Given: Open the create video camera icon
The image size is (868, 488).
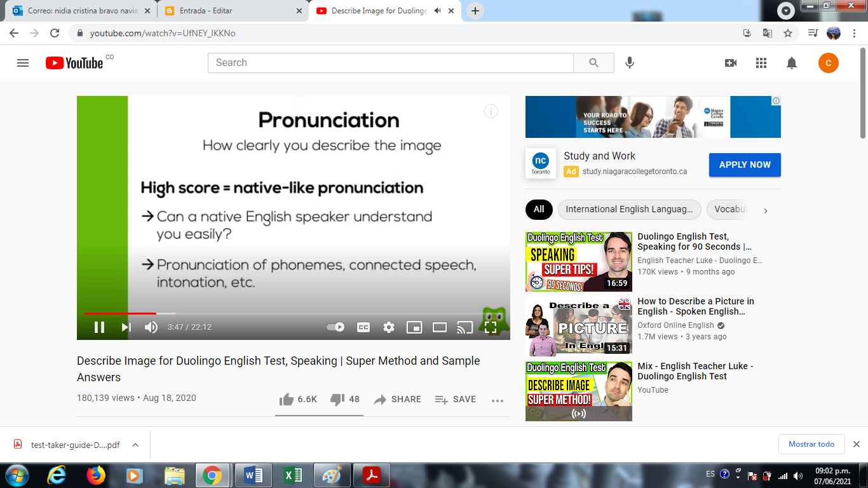Looking at the screenshot, I should (x=731, y=63).
